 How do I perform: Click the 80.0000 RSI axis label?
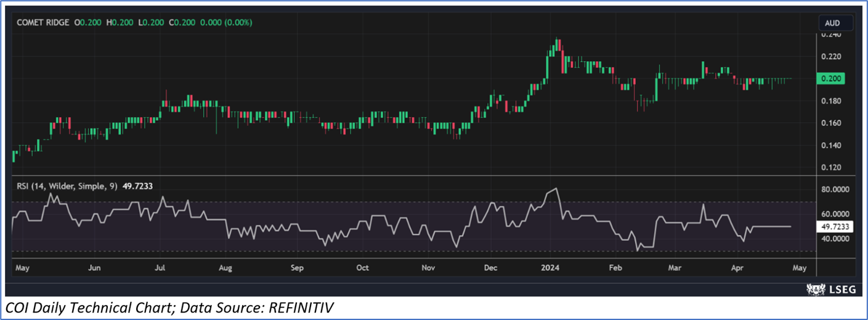click(834, 191)
